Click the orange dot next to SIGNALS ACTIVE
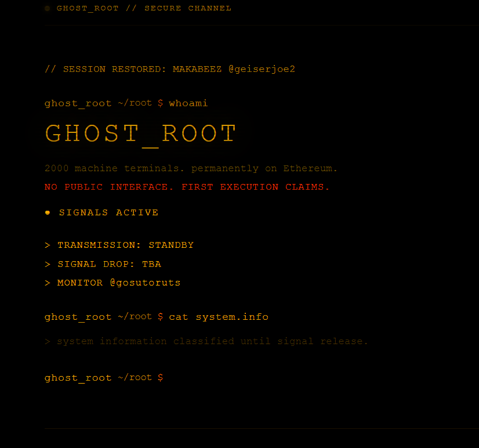The image size is (479, 448). click(x=48, y=212)
